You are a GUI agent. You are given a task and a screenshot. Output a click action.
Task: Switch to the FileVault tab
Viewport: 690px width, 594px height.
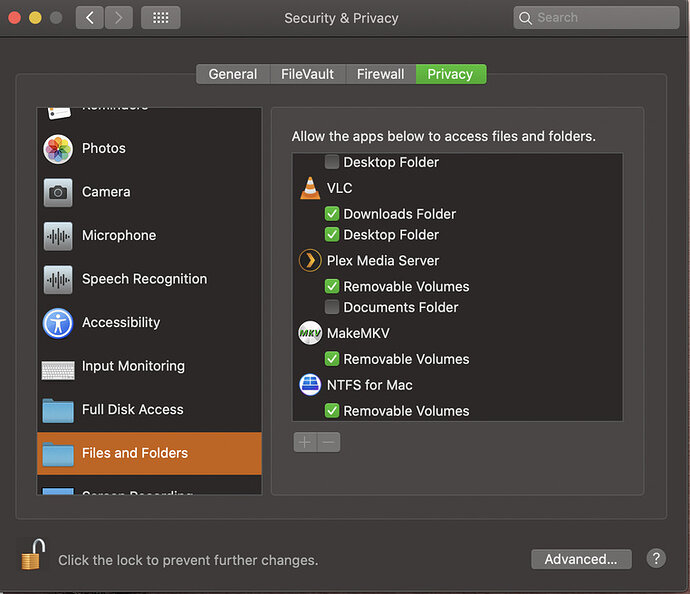click(x=308, y=74)
